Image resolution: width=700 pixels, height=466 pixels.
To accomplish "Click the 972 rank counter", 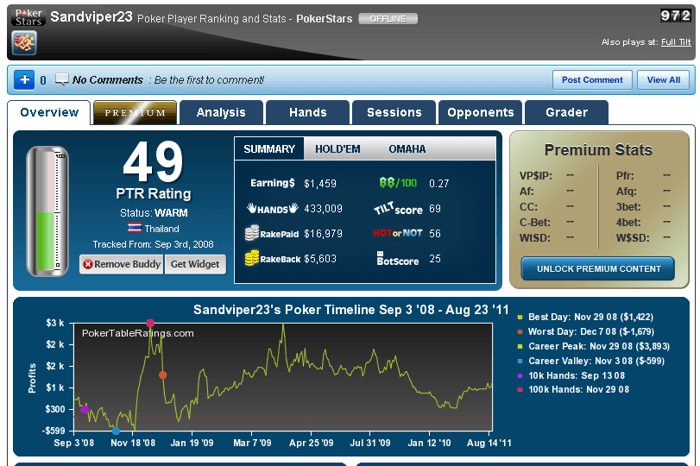I will tap(675, 16).
